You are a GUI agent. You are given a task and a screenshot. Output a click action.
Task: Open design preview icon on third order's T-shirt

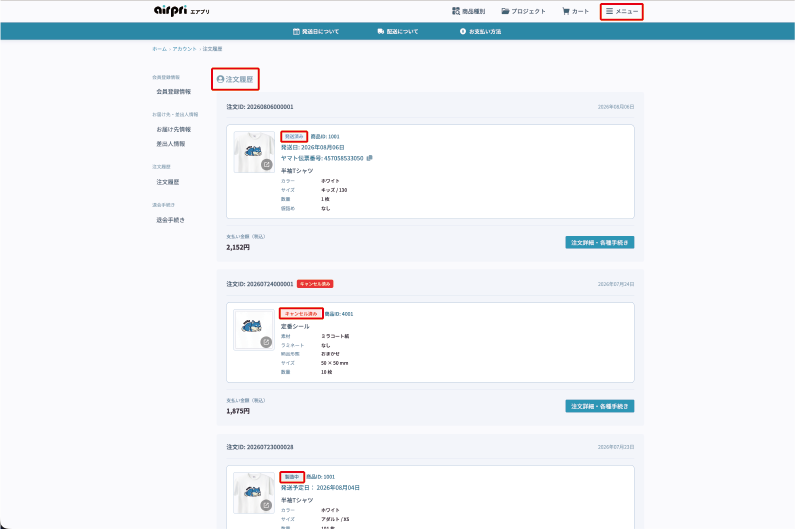click(x=266, y=505)
